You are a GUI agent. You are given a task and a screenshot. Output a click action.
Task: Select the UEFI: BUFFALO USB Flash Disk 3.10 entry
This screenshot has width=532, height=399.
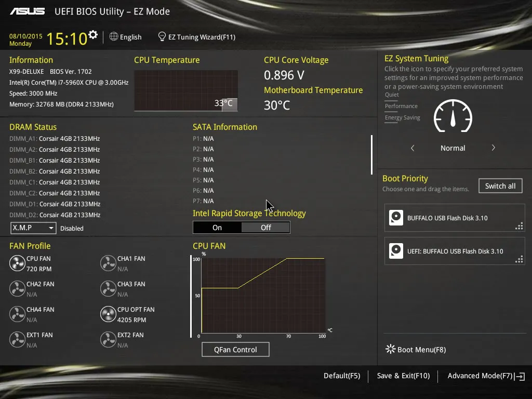[455, 251]
